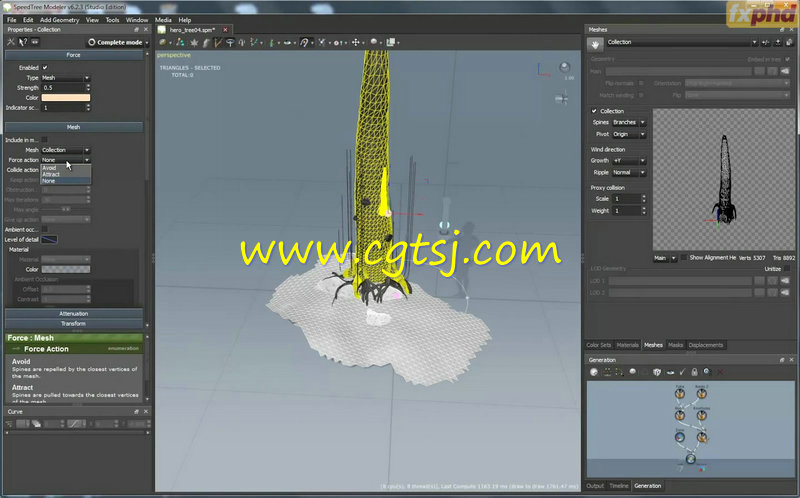This screenshot has height=498, width=800.
Task: Click the export mesh upload icon
Action: 778,42
